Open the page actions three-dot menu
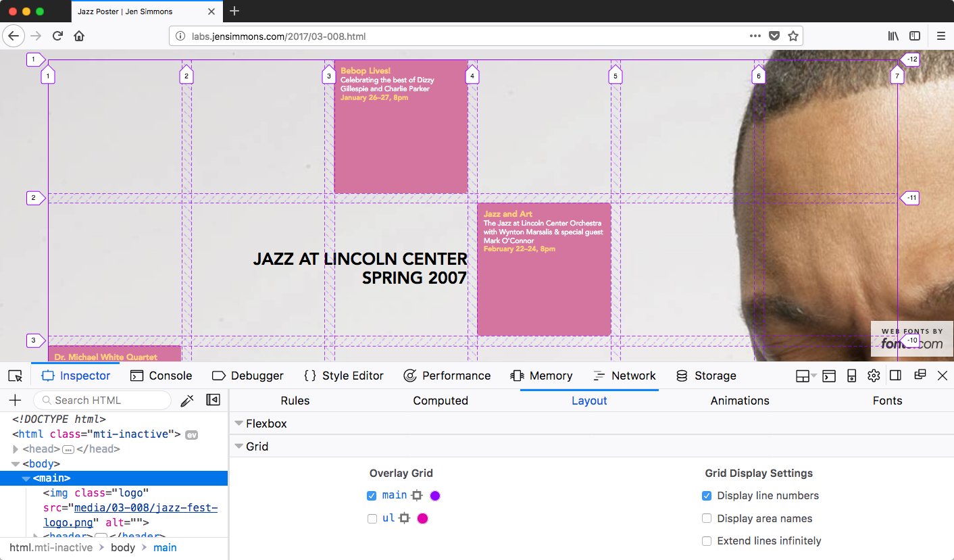This screenshot has width=954, height=560. coord(755,36)
